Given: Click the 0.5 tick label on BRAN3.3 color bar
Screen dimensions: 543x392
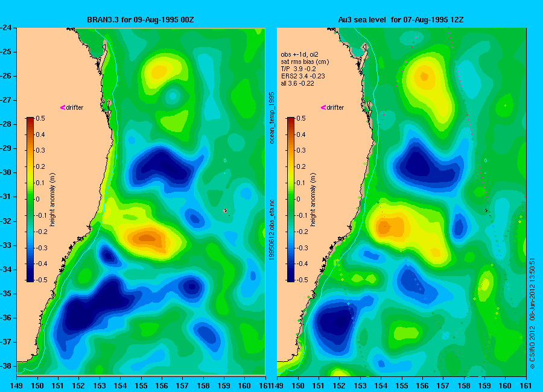Looking at the screenshot, I should pos(40,118).
